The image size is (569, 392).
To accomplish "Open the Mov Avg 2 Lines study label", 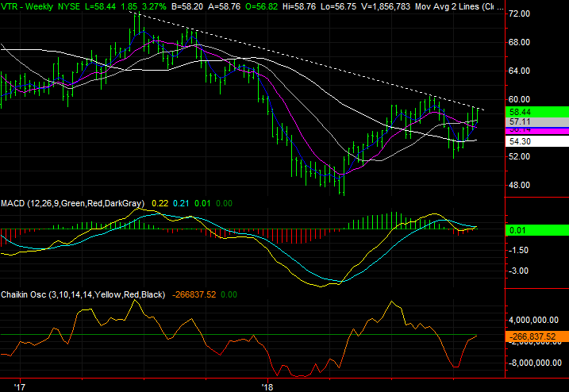I will pos(459,6).
